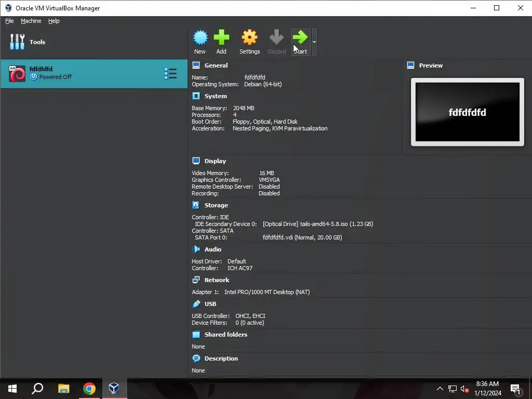This screenshot has width=532, height=399.
Task: Open the Description heading link
Action: [221, 358]
